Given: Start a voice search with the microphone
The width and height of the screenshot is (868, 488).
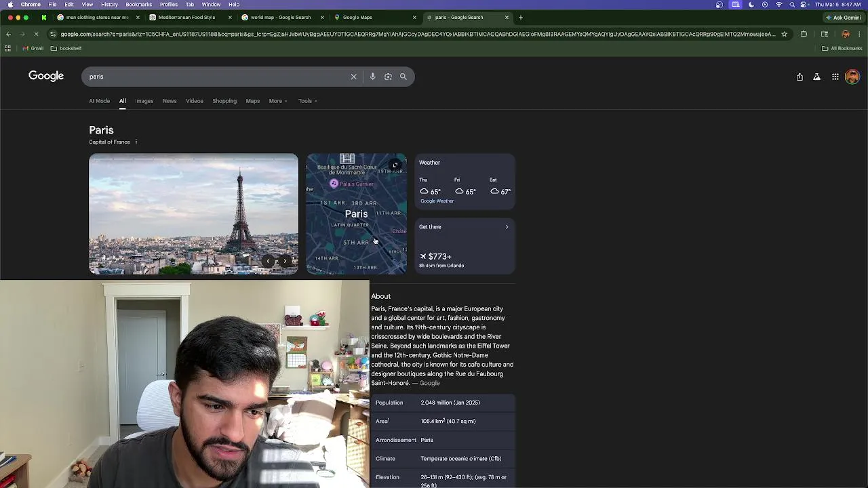Looking at the screenshot, I should pos(372,77).
